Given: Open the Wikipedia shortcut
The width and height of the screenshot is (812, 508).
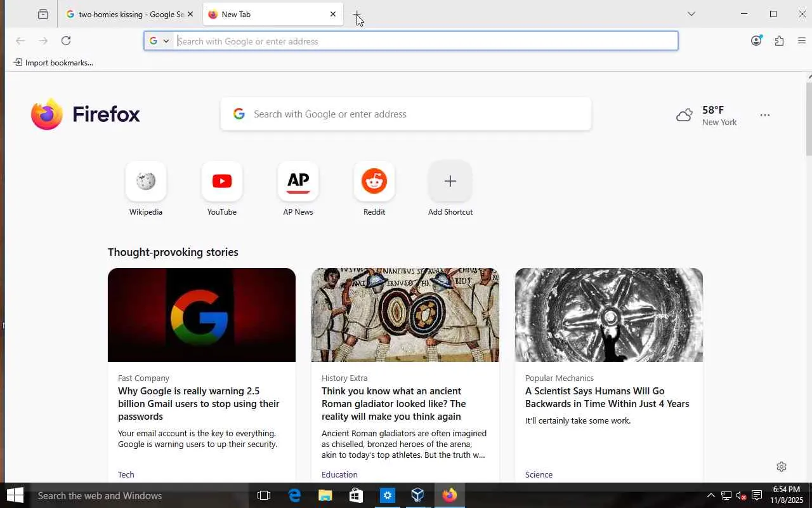Looking at the screenshot, I should click(x=146, y=189).
